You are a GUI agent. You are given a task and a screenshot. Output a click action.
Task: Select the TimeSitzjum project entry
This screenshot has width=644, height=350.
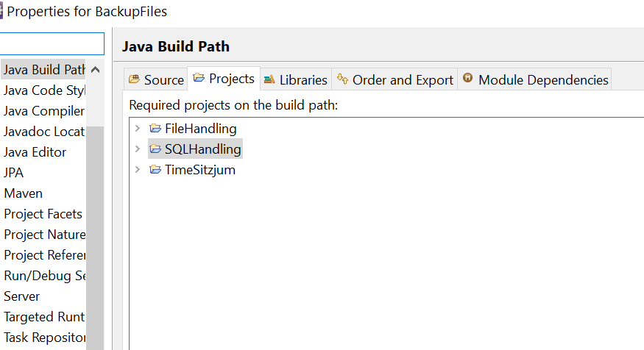[199, 170]
